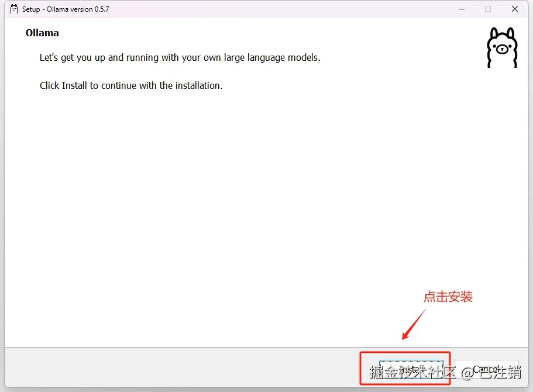Click the Ollama llama logo image
This screenshot has width=533, height=392.
point(502,47)
